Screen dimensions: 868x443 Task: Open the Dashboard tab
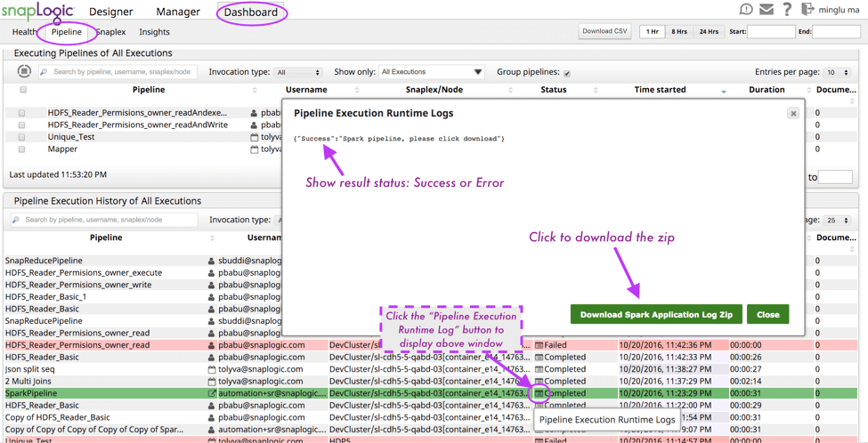tap(252, 12)
